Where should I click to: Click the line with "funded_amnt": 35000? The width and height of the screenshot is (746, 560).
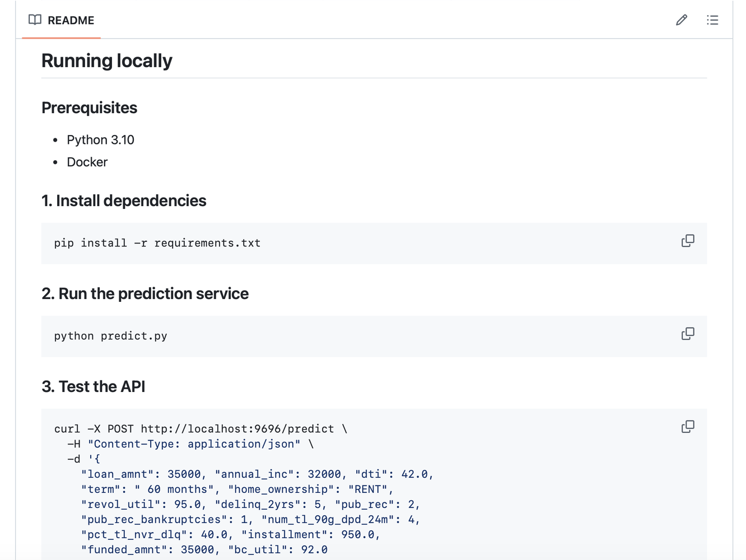tap(204, 550)
